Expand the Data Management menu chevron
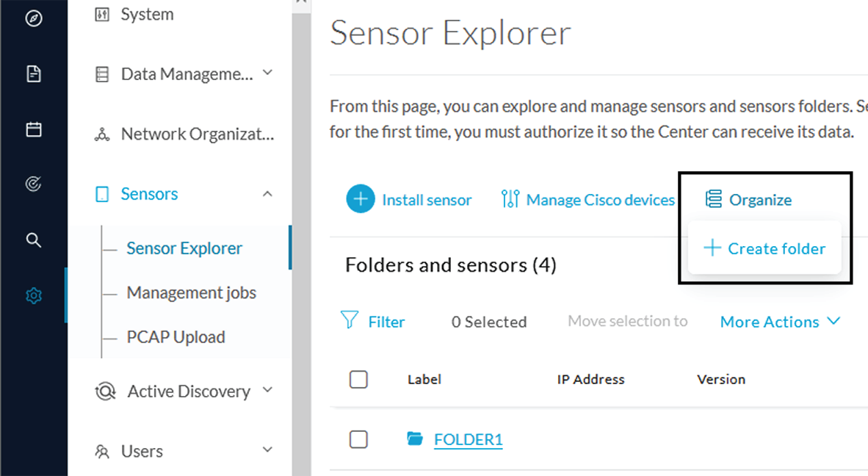The image size is (868, 476). click(x=267, y=73)
